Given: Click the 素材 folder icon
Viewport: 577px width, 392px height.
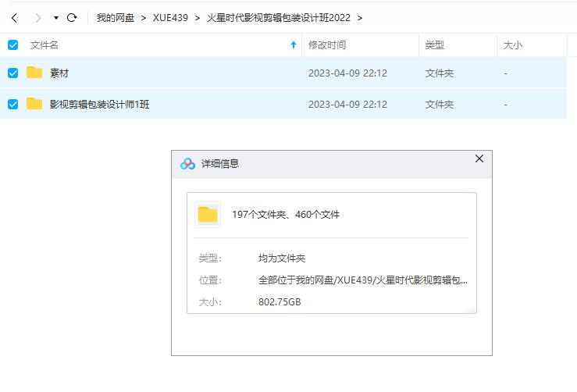Looking at the screenshot, I should (x=34, y=73).
